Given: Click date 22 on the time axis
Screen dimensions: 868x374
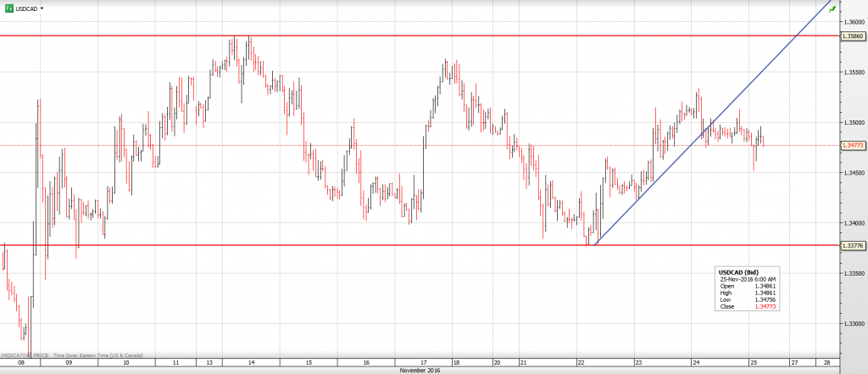Looking at the screenshot, I should pos(581,362).
